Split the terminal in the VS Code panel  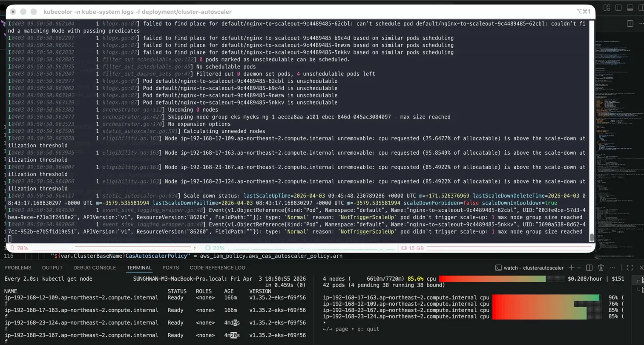click(589, 268)
